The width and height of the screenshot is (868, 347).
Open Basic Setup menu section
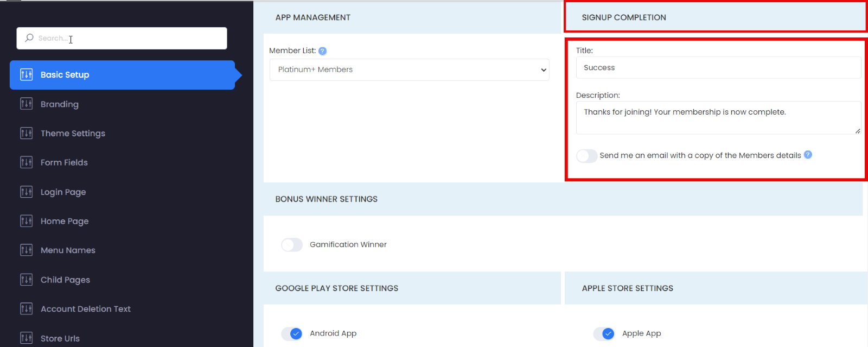[x=122, y=75]
